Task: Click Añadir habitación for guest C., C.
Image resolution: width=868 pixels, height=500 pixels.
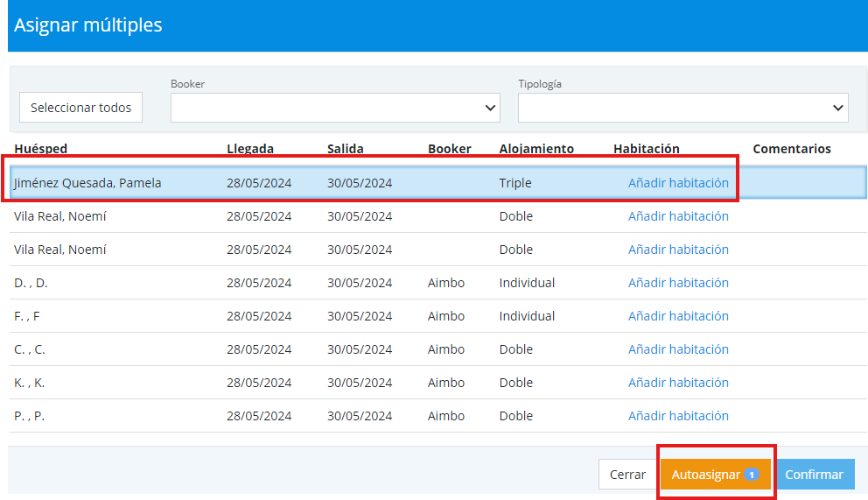Action: 678,349
